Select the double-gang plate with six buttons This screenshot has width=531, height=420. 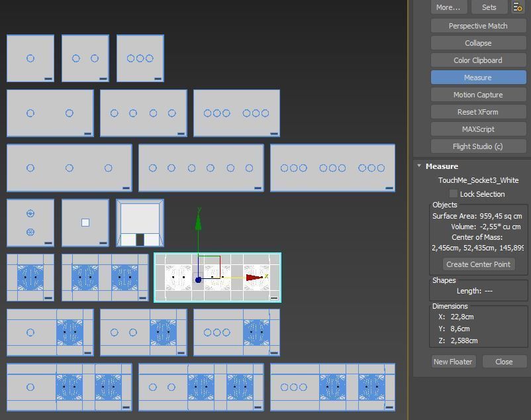pyautogui.click(x=237, y=113)
